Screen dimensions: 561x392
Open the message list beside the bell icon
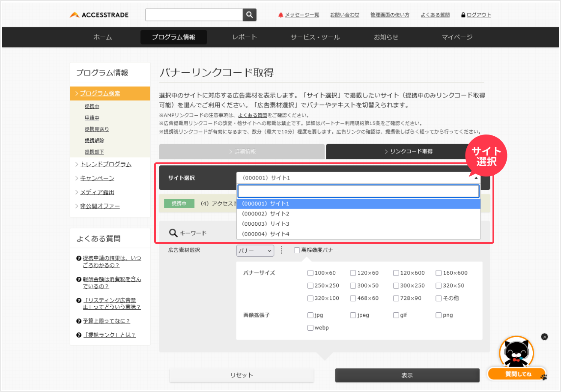click(x=302, y=15)
